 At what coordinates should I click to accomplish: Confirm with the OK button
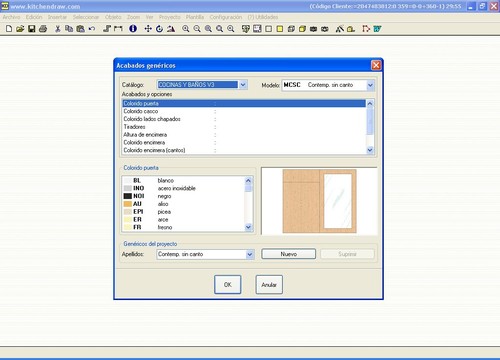[228, 285]
